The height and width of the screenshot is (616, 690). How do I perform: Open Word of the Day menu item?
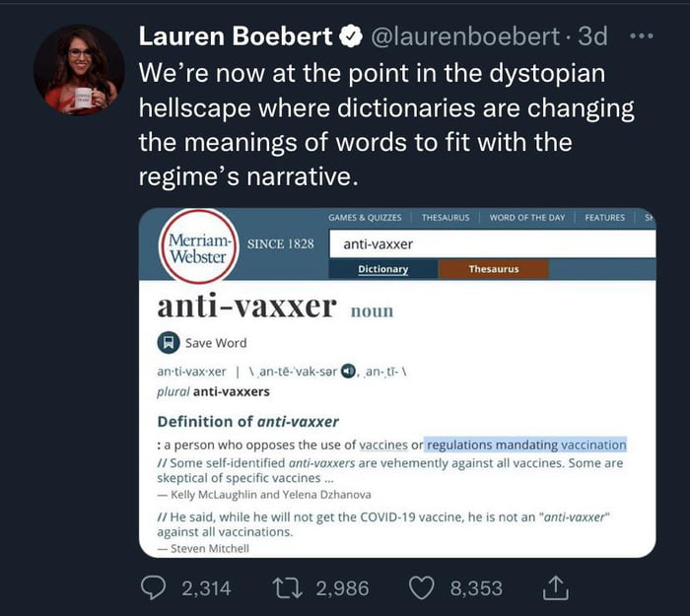[x=527, y=218]
